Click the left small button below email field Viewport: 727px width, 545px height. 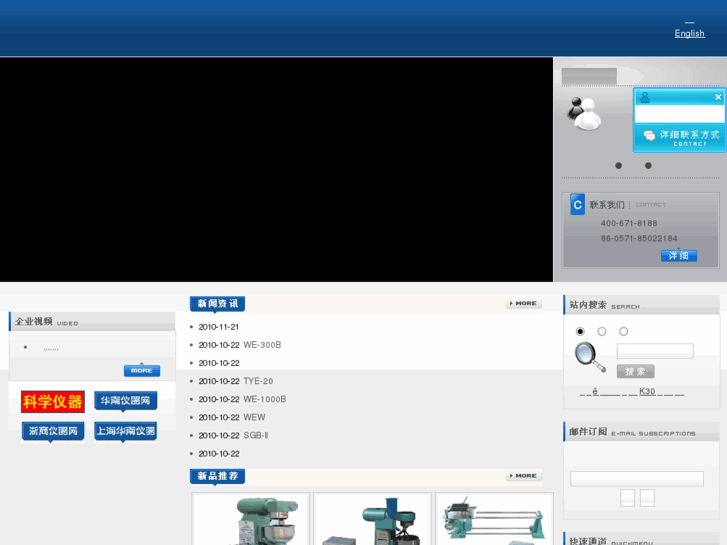coord(627,498)
